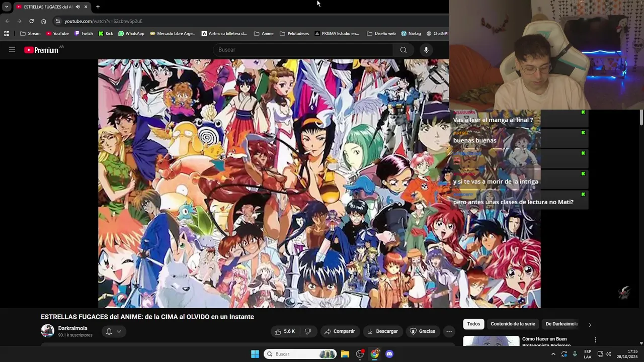Screen dimensions: 644x362
Task: Select the Contenido de la serie chip
Action: 513,324
